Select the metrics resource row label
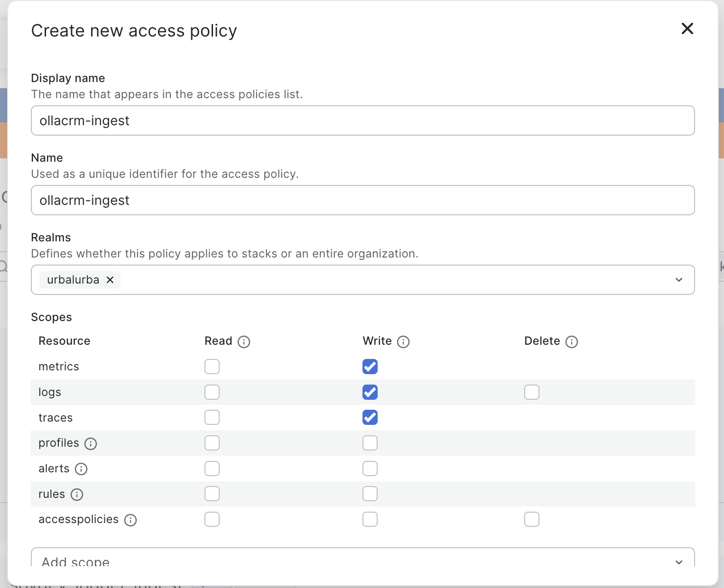This screenshot has width=724, height=588. tap(59, 367)
